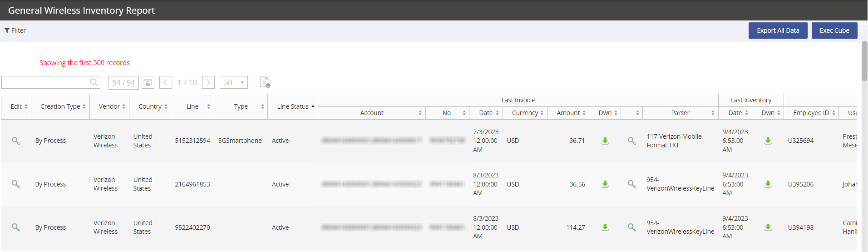
Task: Sort by Last Invoice Dwn column
Action: [605, 113]
